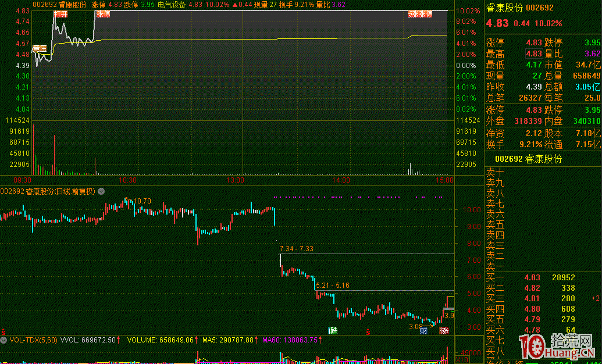
Task: Click the 换手 value 9.21% in quote panel
Action: (531, 145)
